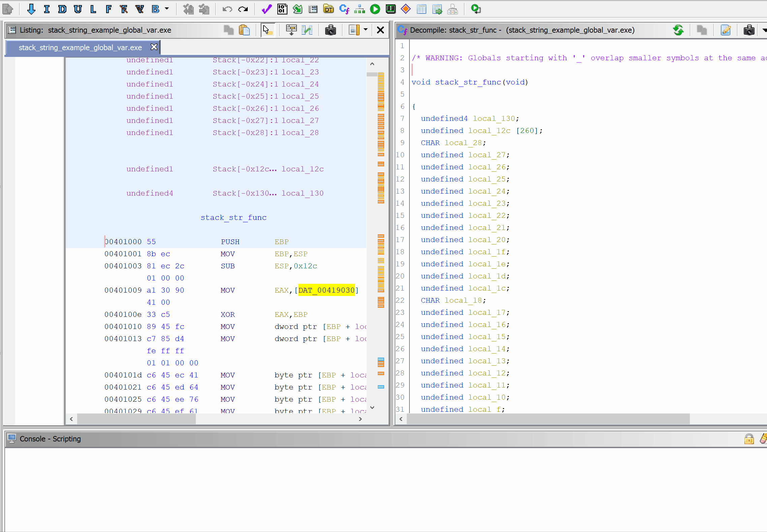This screenshot has width=767, height=532.
Task: Open the Data Type Manager icon
Action: [x=328, y=9]
